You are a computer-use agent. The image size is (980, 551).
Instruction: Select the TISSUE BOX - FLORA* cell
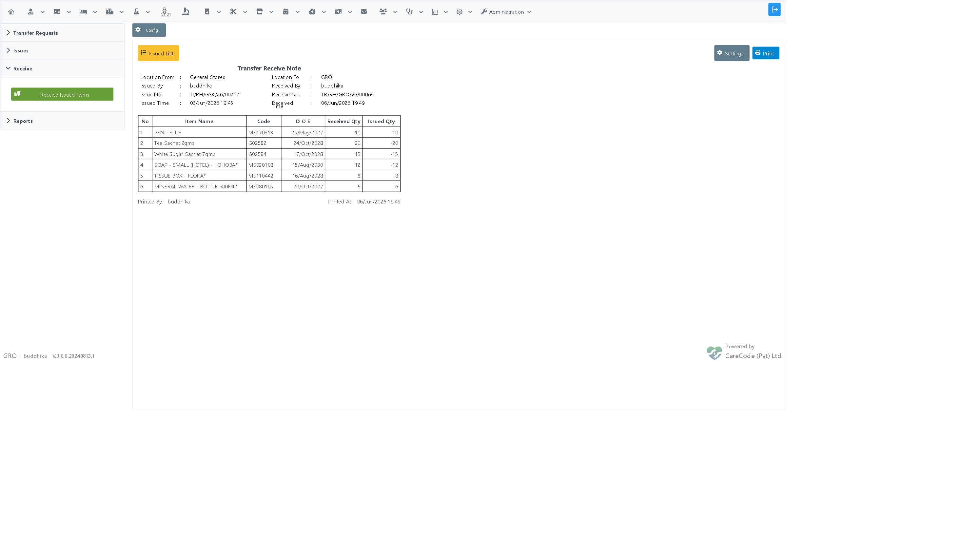[x=199, y=176]
